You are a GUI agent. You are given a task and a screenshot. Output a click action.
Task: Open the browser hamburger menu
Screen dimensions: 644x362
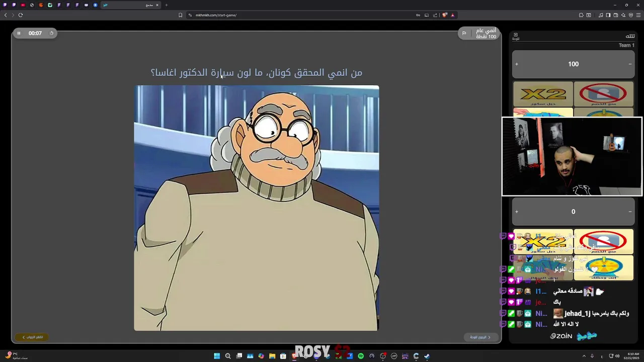click(x=639, y=15)
